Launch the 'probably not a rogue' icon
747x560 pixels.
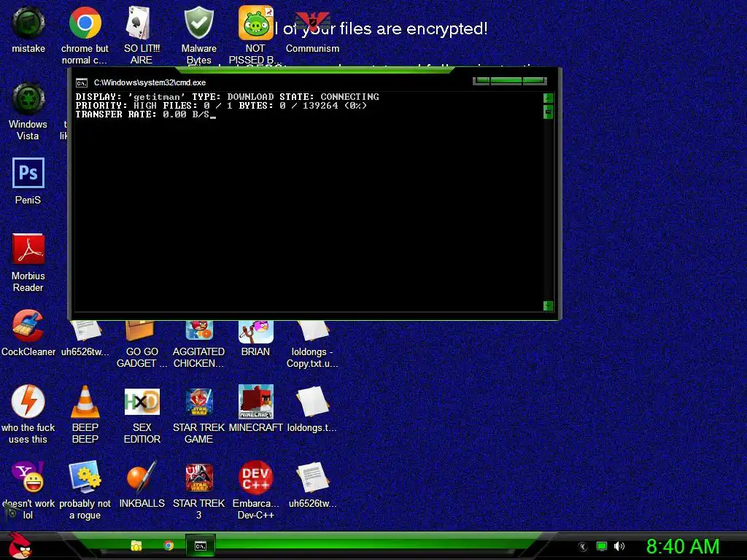click(x=85, y=477)
